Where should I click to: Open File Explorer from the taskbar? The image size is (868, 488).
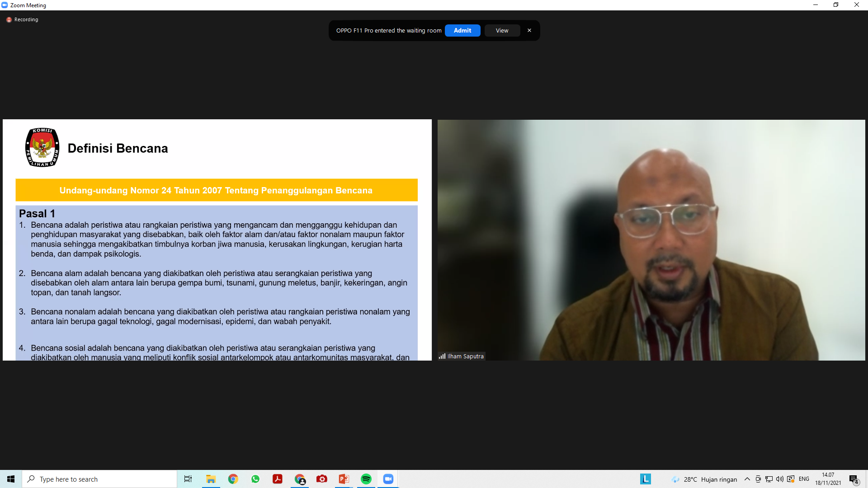coord(211,479)
